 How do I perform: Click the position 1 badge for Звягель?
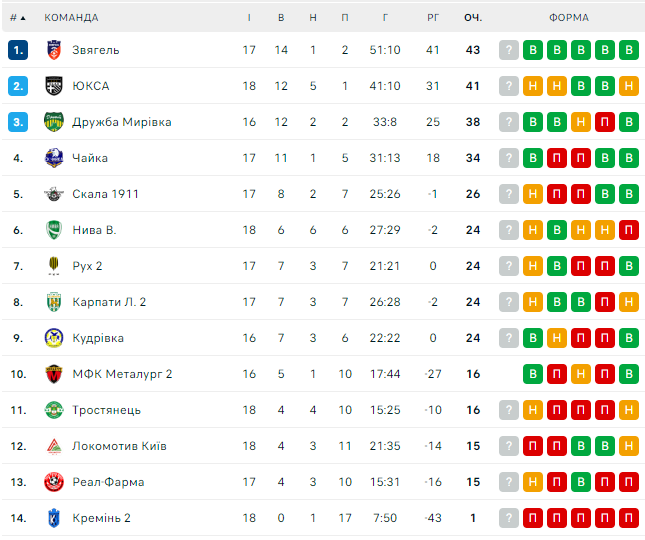18,50
